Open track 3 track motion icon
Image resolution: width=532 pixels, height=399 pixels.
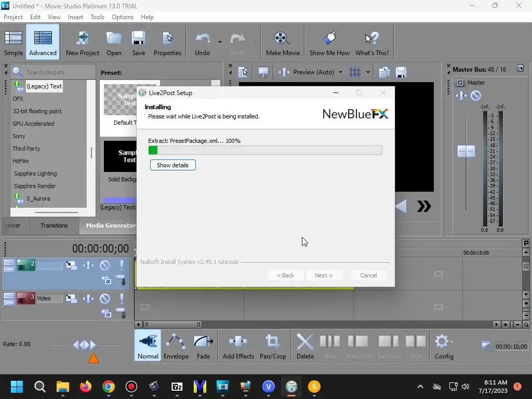click(x=71, y=298)
